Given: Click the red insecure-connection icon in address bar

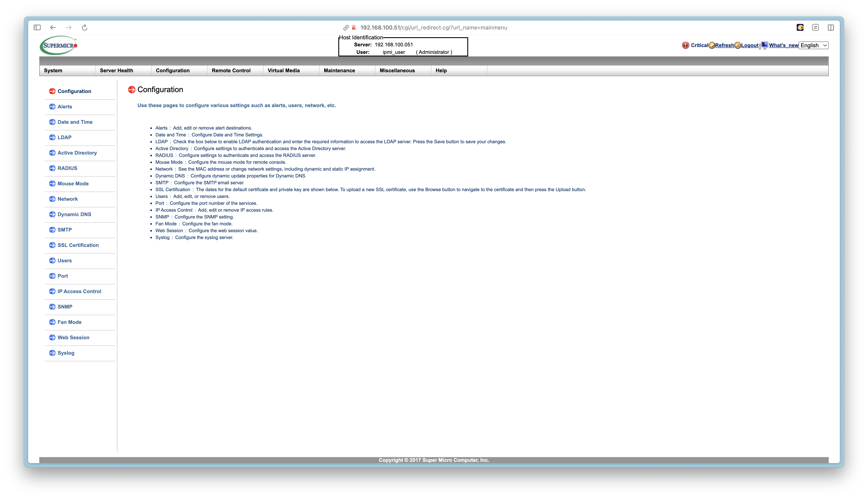Looking at the screenshot, I should (354, 27).
